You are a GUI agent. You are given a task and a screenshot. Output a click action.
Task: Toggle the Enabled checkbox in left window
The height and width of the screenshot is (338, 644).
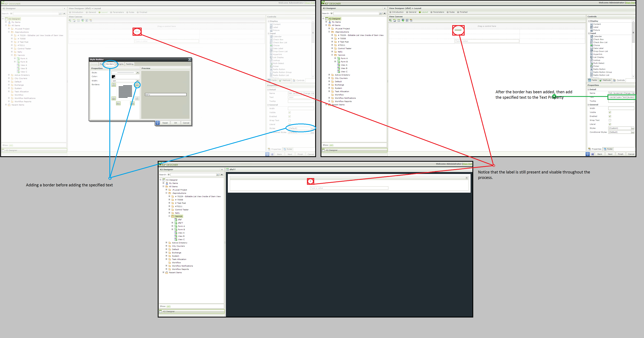(290, 116)
